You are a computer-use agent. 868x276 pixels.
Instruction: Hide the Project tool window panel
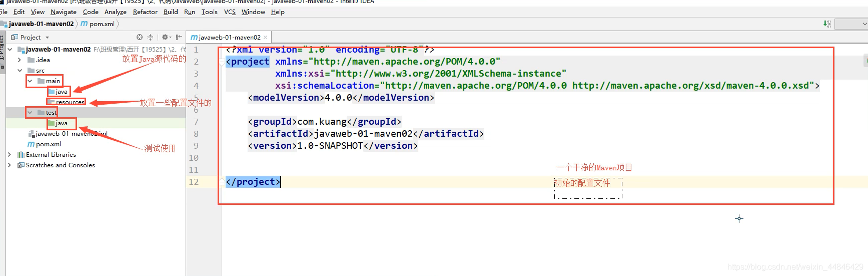click(x=179, y=37)
